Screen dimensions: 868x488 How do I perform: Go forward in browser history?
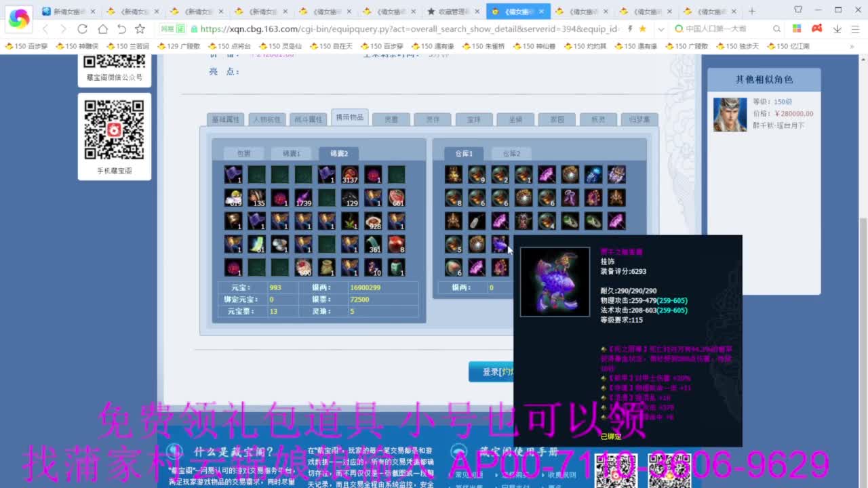[63, 28]
